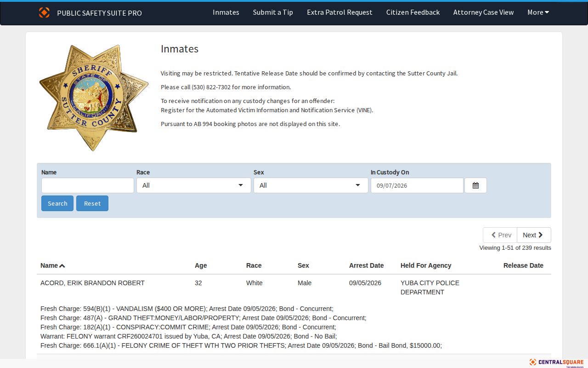Image resolution: width=588 pixels, height=368 pixels.
Task: Open the Inmates menu item
Action: tap(226, 12)
